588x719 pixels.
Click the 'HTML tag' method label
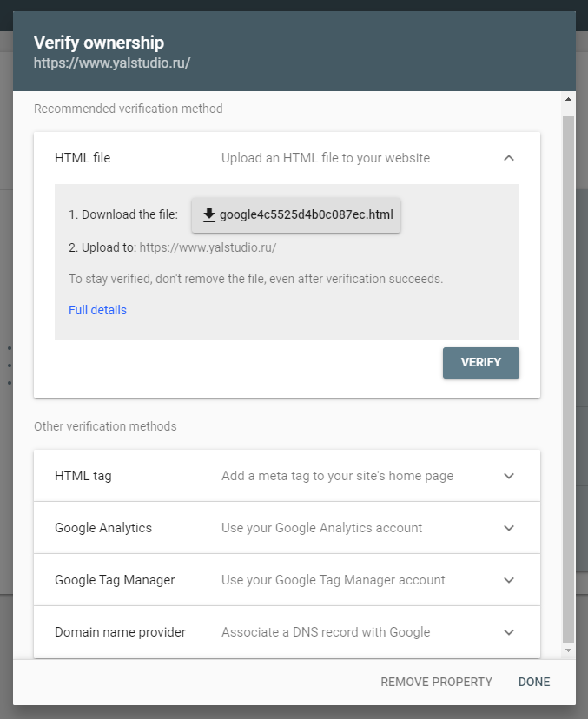click(x=83, y=476)
